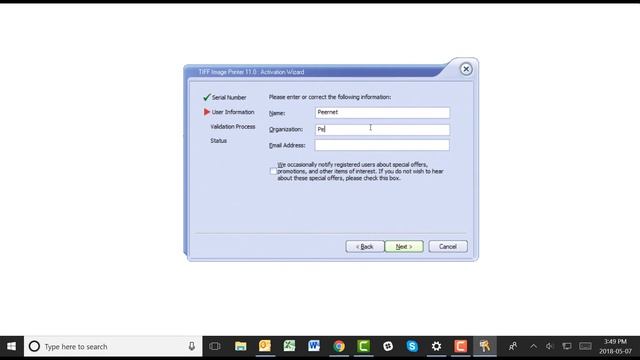Open Slack from taskbar
Image resolution: width=640 pixels, height=360 pixels.
point(388,347)
